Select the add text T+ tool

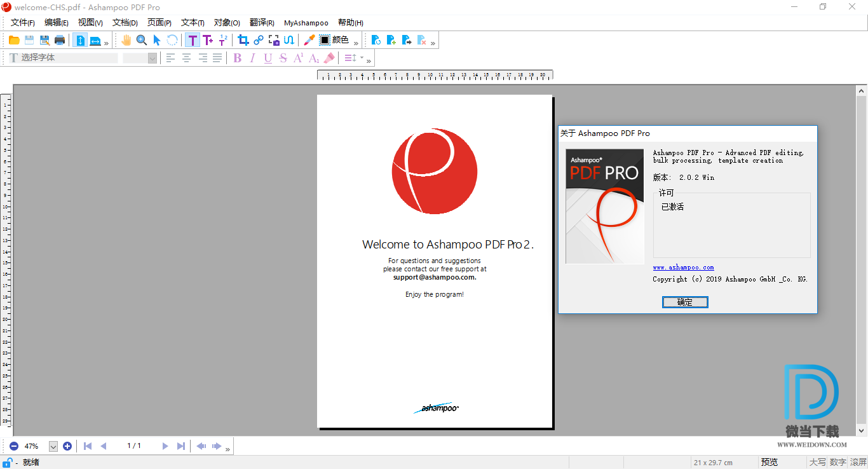click(208, 40)
